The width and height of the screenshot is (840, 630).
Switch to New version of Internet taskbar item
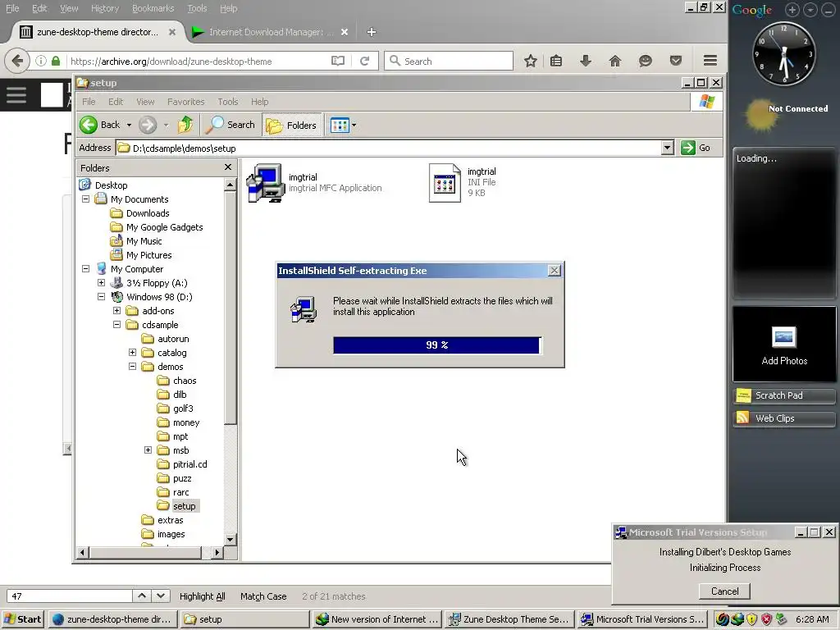(377, 619)
